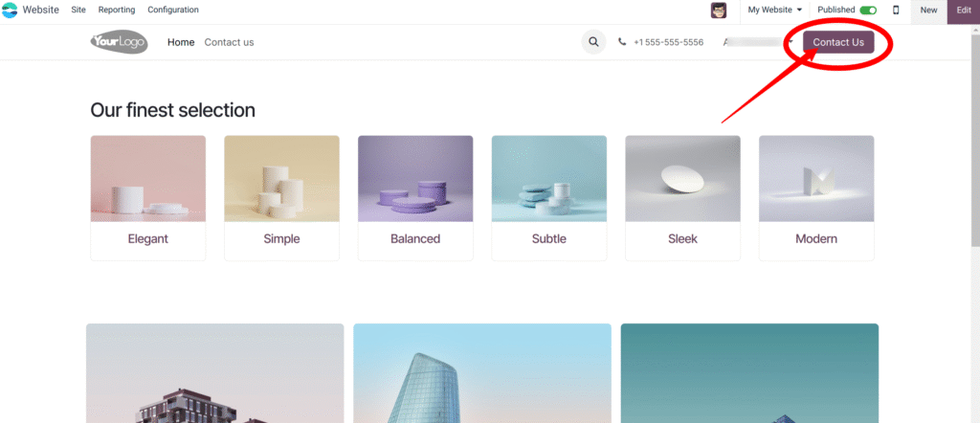The height and width of the screenshot is (423, 980).
Task: Expand the blurred user account dropdown
Action: (758, 42)
